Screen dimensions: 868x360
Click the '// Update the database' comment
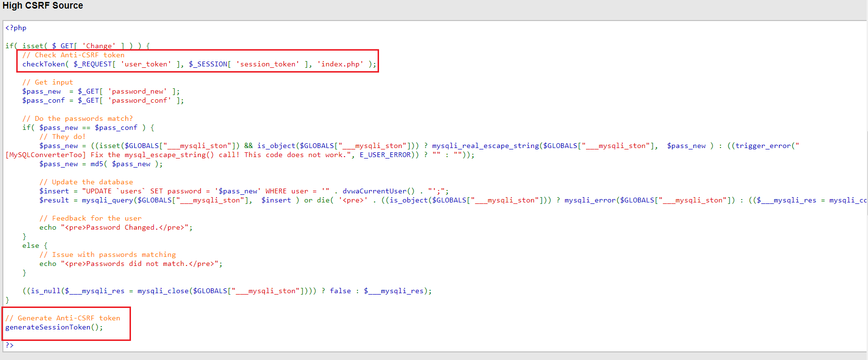point(86,182)
